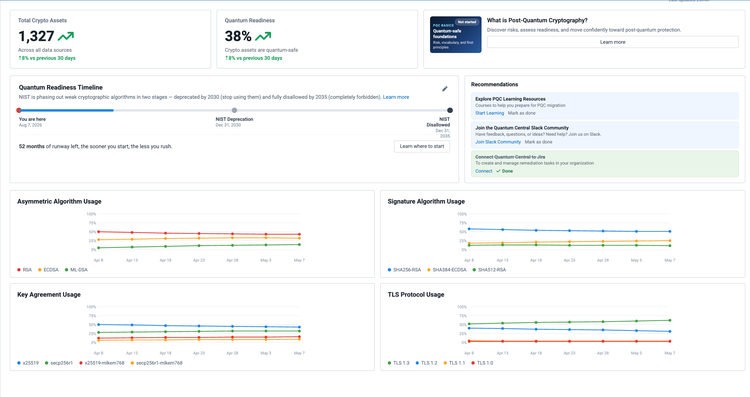The height and width of the screenshot is (397, 750).
Task: Click the TLS Protocol Usage chart title
Action: point(416,295)
